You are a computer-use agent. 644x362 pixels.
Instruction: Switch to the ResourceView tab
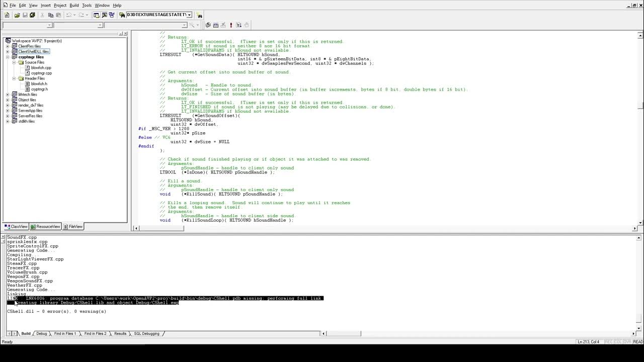coord(45,227)
